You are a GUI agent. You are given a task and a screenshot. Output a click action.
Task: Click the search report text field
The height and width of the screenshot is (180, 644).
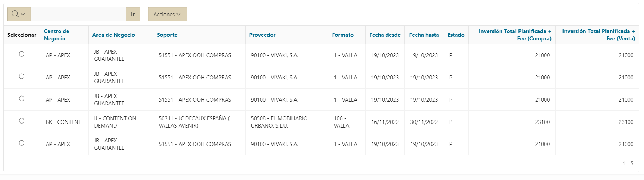click(x=78, y=14)
